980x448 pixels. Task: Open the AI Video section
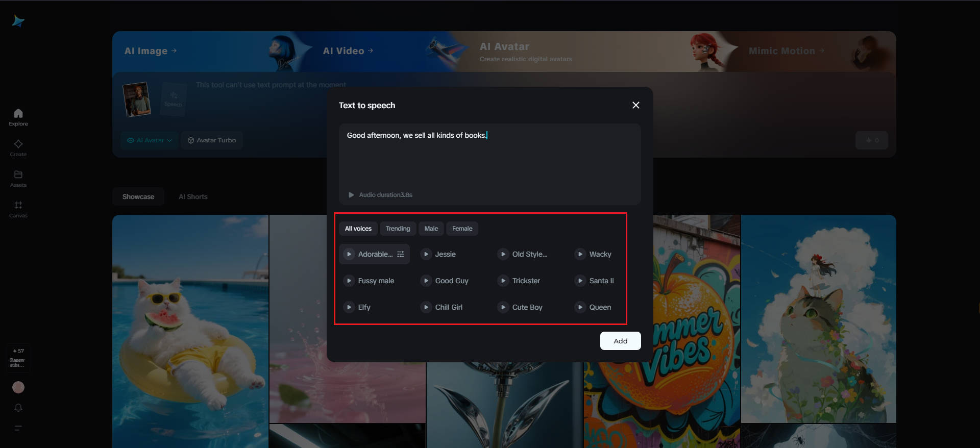tap(348, 51)
